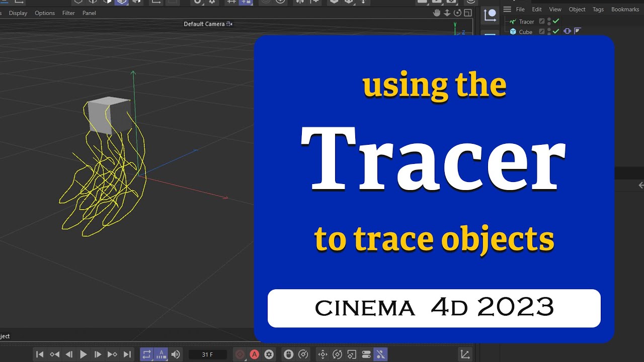Click the gray cube in the viewport
This screenshot has height=362, width=644.
point(109,116)
